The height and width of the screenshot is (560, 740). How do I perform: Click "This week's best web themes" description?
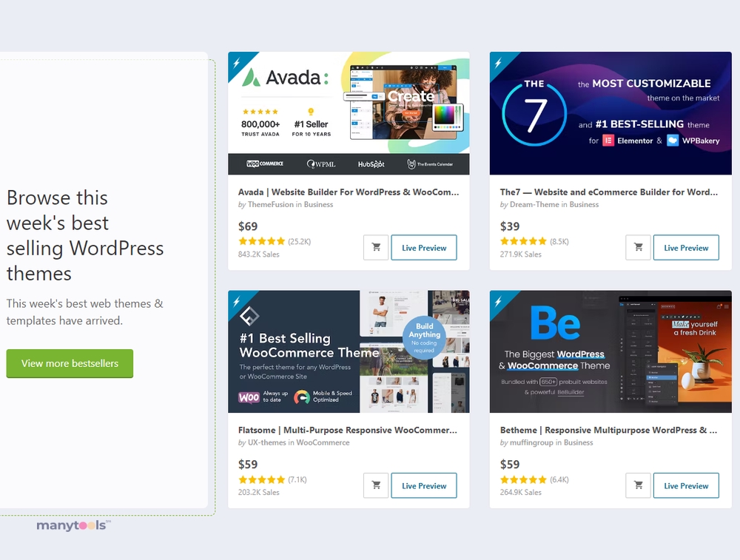click(85, 312)
